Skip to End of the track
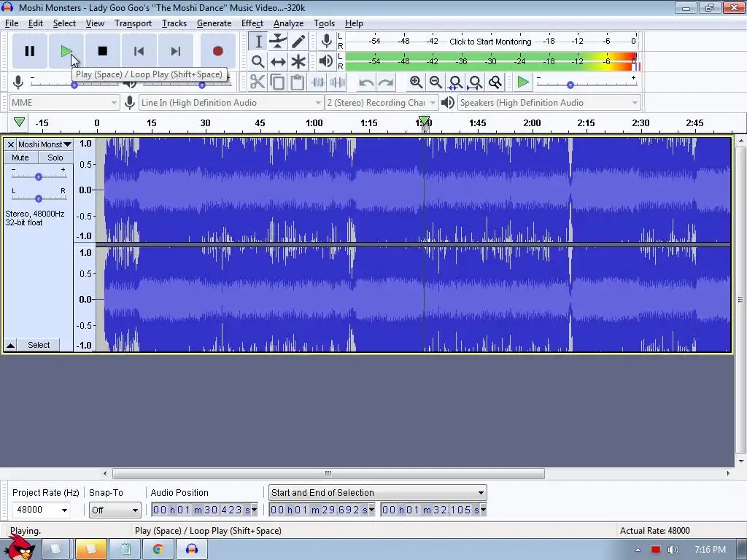747x560 pixels. (x=176, y=51)
